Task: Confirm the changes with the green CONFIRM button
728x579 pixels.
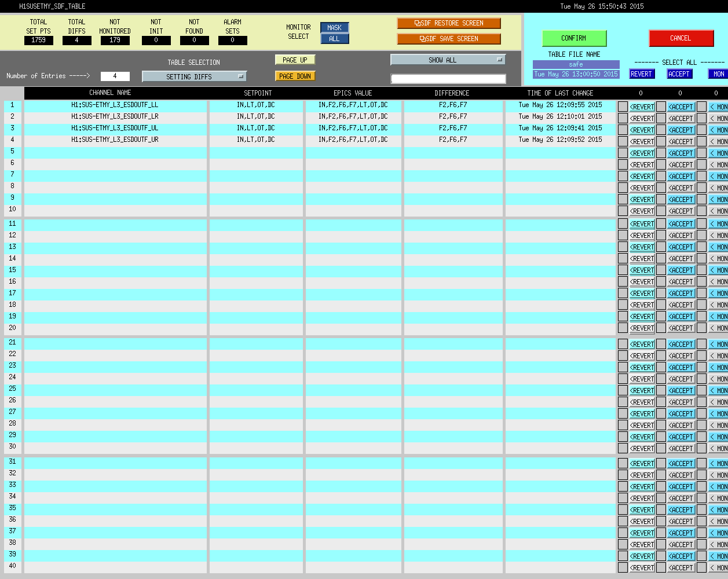Action: coord(574,38)
